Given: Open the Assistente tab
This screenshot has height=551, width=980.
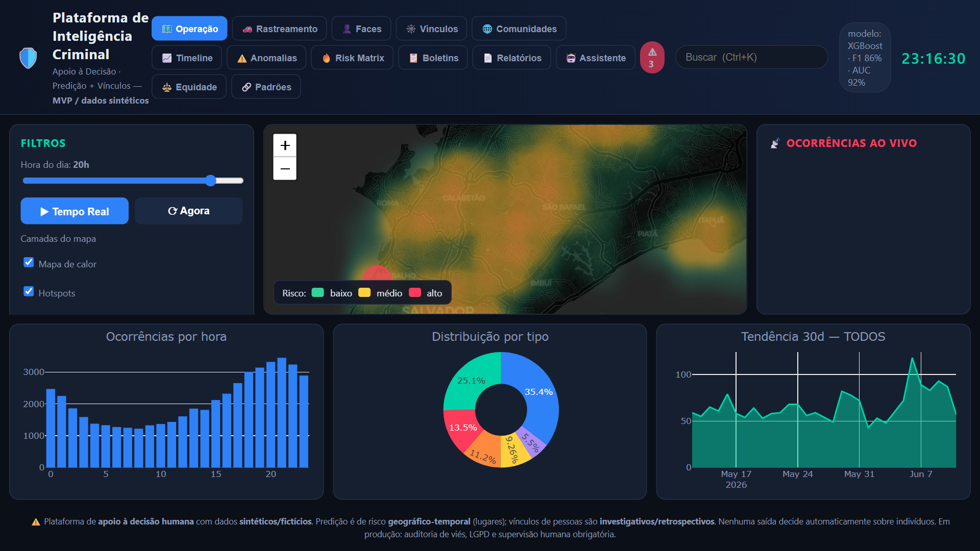Looking at the screenshot, I should tap(595, 58).
